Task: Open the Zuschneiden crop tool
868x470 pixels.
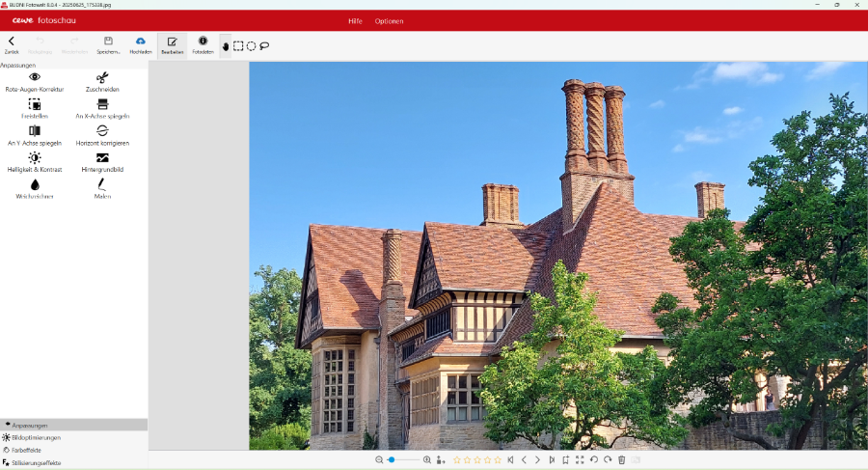Action: pyautogui.click(x=102, y=81)
